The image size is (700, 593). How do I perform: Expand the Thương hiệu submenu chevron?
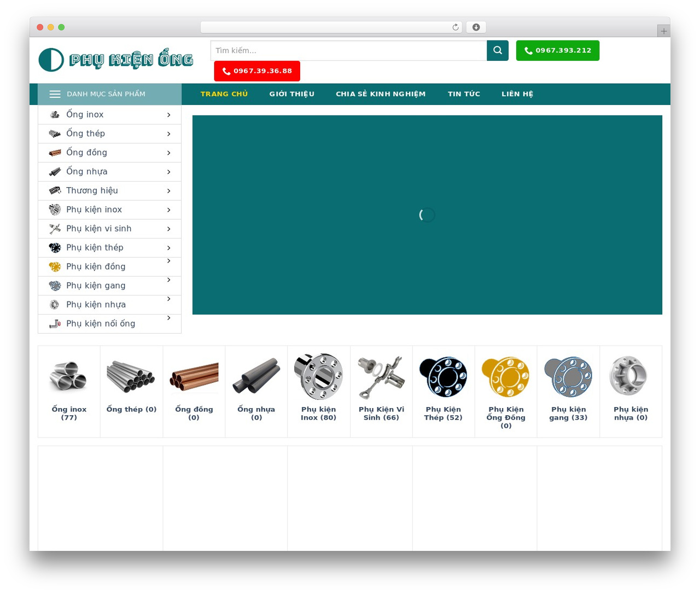click(x=169, y=191)
